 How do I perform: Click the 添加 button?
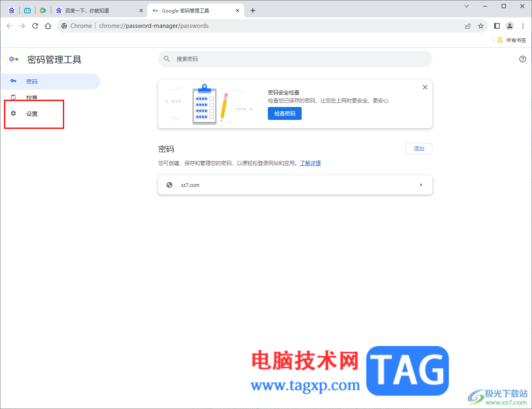click(x=419, y=149)
